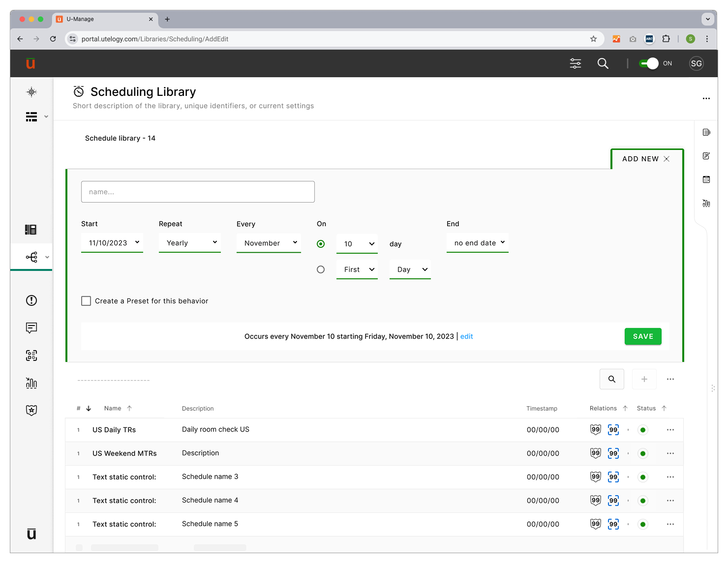
Task: Open the SG user avatar menu
Action: [x=696, y=63]
